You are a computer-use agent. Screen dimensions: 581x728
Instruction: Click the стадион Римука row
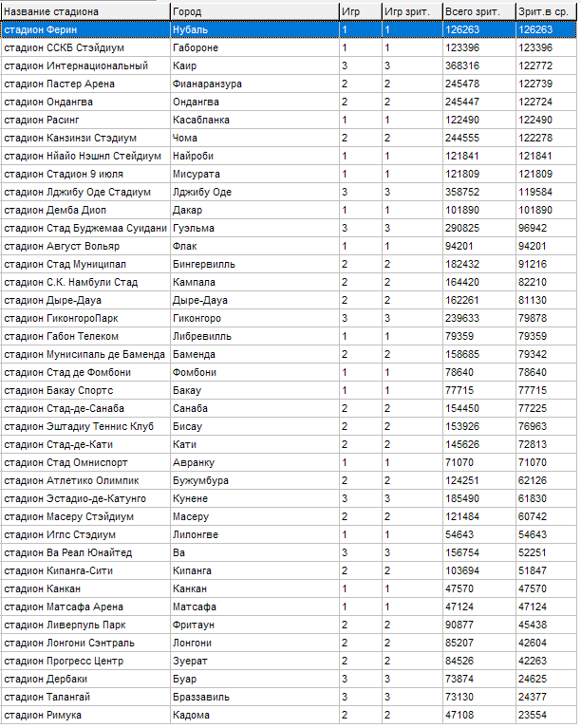click(85, 715)
